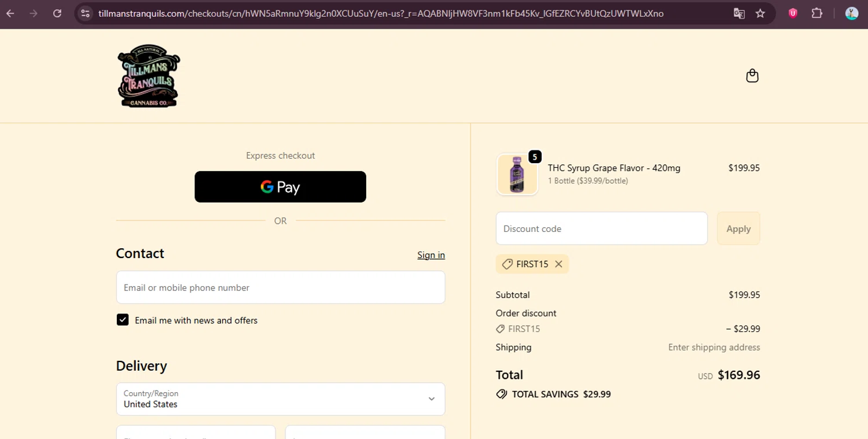Open site information icon in address bar
This screenshot has height=439, width=868.
click(x=85, y=13)
